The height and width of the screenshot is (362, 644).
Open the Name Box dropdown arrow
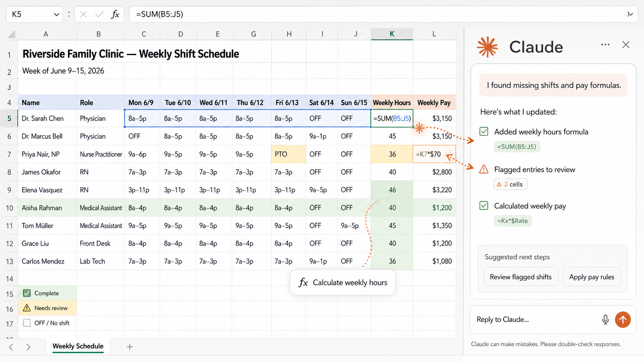tap(56, 15)
